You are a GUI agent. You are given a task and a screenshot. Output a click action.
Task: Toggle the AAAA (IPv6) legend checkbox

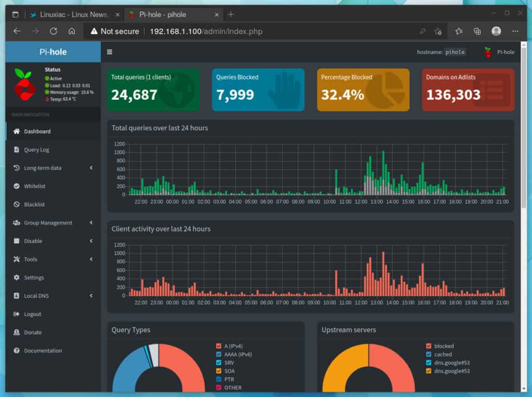tap(219, 354)
